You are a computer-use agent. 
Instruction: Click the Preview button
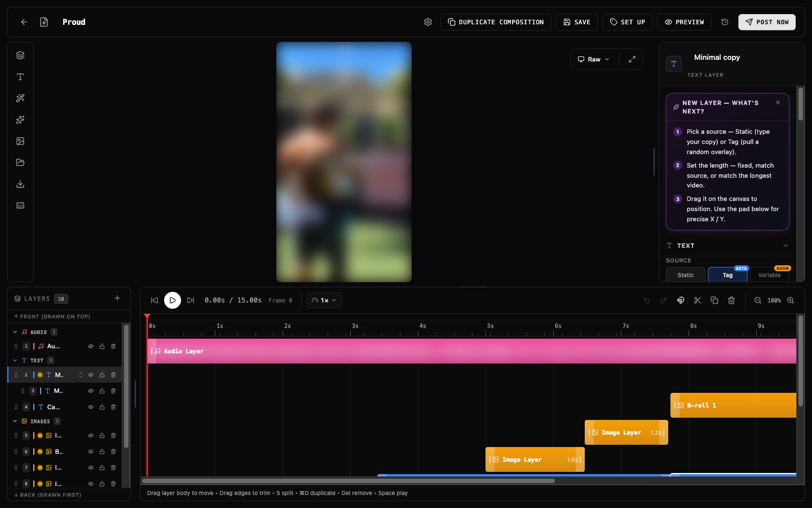684,22
